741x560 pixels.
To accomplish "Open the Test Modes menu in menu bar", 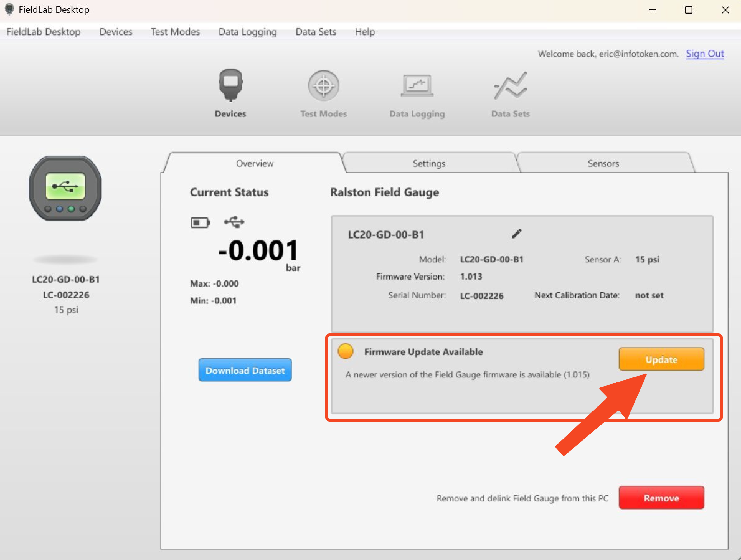I will click(175, 31).
